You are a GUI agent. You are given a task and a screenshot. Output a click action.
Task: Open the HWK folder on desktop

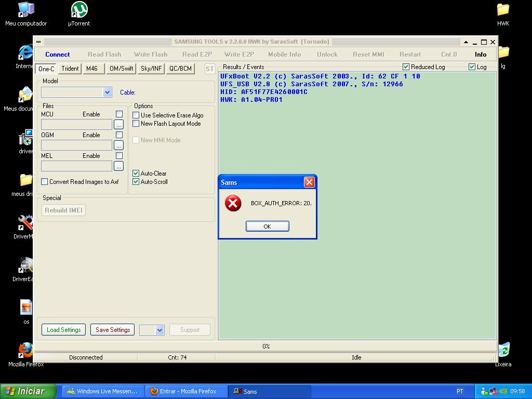tap(503, 14)
